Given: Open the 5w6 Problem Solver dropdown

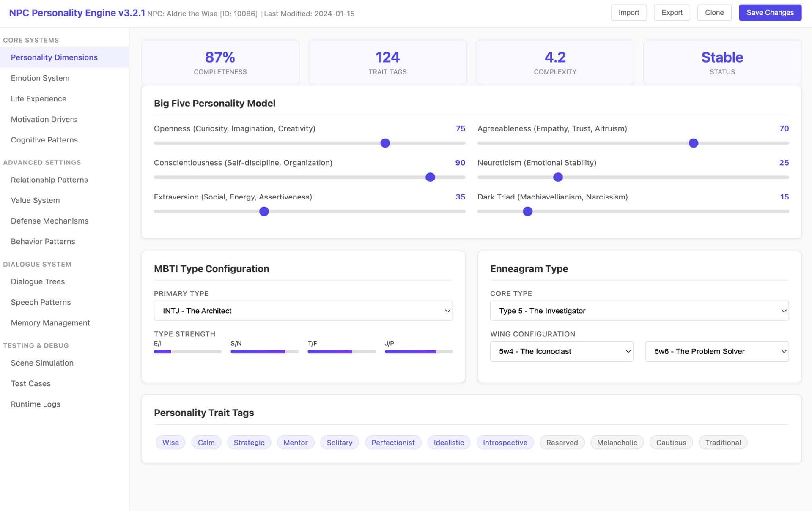Looking at the screenshot, I should (716, 351).
